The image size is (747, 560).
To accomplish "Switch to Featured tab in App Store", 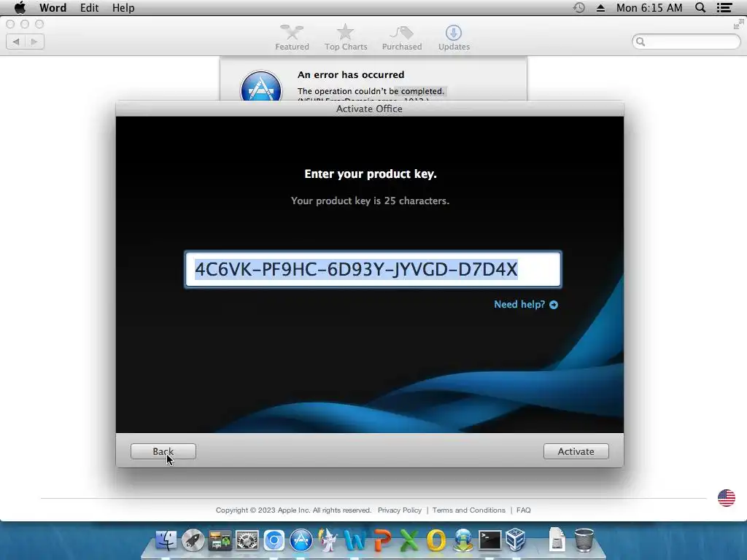I will pyautogui.click(x=292, y=37).
